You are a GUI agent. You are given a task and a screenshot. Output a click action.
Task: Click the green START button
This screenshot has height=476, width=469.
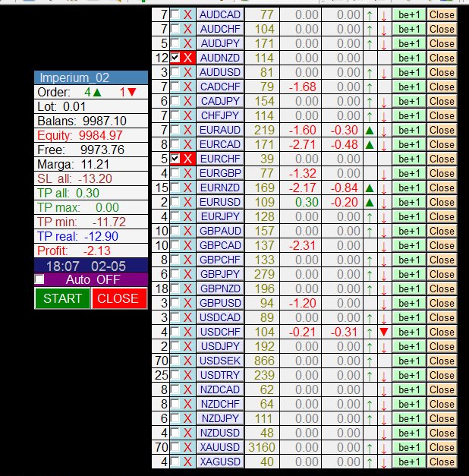pyautogui.click(x=62, y=298)
